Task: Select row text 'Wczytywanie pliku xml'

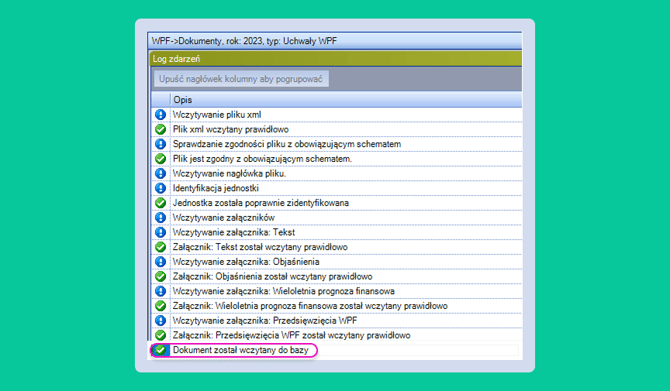Action: click(x=217, y=115)
